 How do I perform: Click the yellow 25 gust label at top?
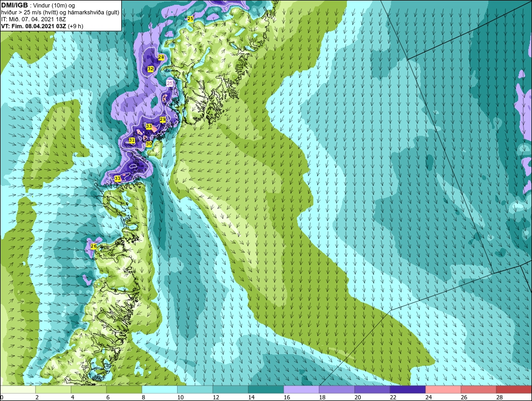tap(190, 19)
